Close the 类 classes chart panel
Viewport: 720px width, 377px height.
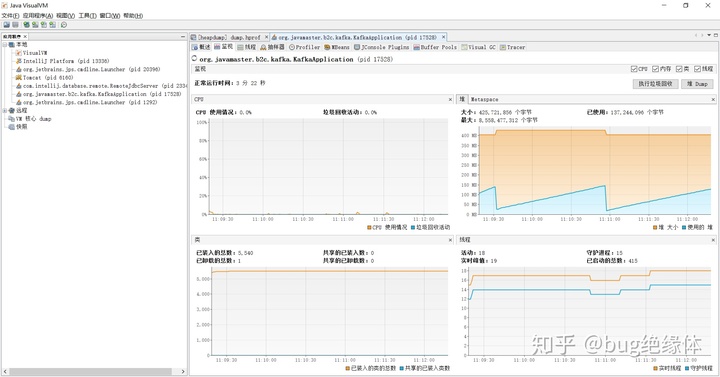[450, 240]
